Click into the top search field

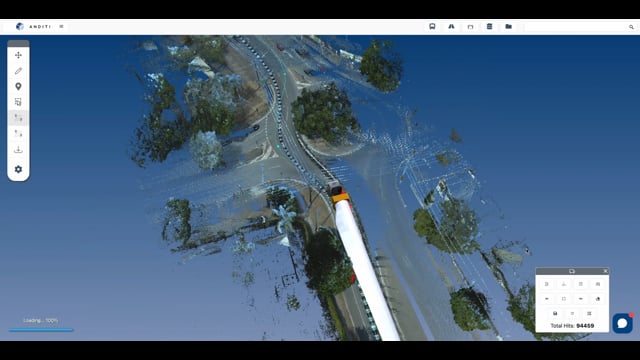pos(576,27)
